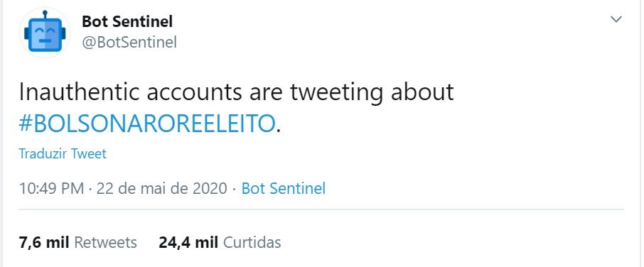Viewport: 644px width, 267px height.
Task: Expand the tweet options chevron menu
Action: [616, 19]
